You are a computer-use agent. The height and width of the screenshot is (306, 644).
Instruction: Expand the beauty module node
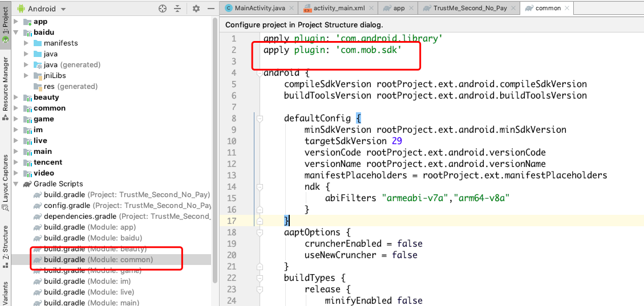click(x=16, y=97)
